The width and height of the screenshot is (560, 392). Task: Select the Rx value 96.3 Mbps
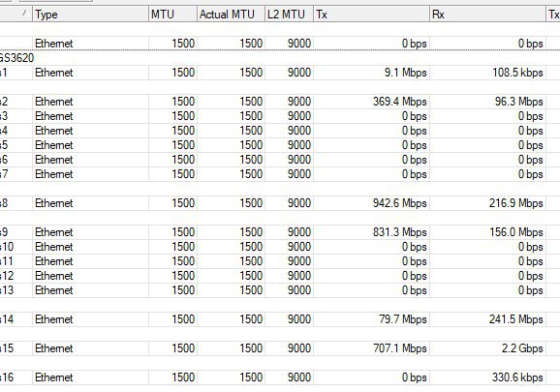(518, 102)
